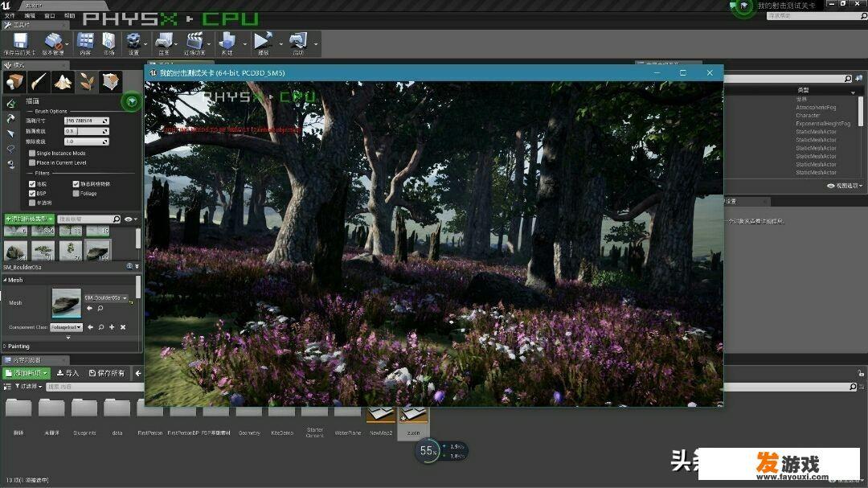
Task: Open Play options dropdown arrow
Action: pos(280,43)
